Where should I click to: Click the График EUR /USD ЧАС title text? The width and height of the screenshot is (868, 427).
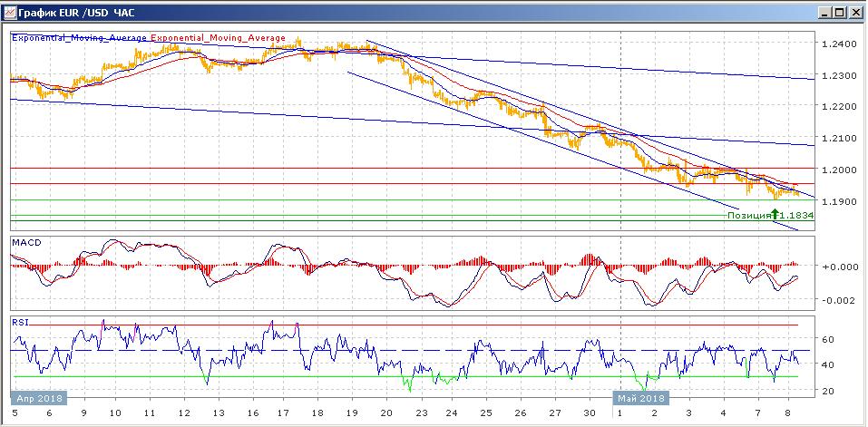click(x=75, y=13)
